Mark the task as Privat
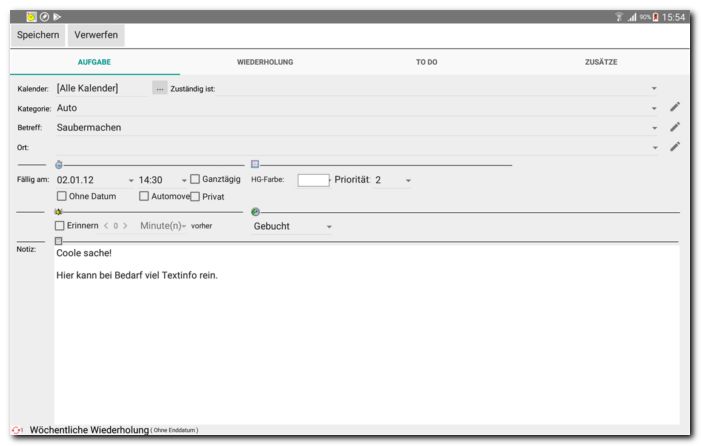 point(195,196)
